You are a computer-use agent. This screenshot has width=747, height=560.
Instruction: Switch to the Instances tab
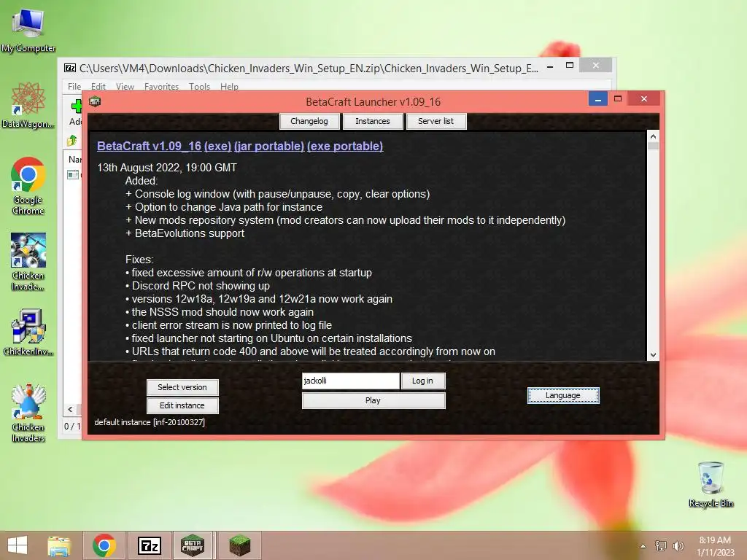pyautogui.click(x=373, y=121)
